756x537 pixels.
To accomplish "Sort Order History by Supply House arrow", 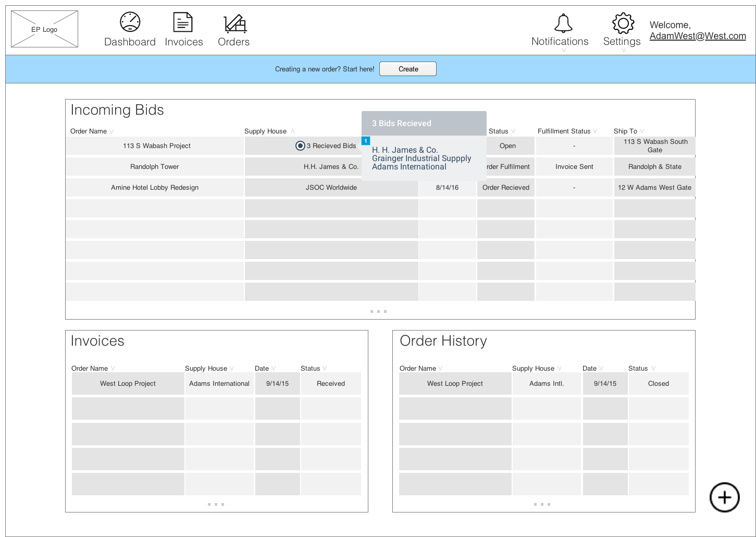I will point(560,369).
